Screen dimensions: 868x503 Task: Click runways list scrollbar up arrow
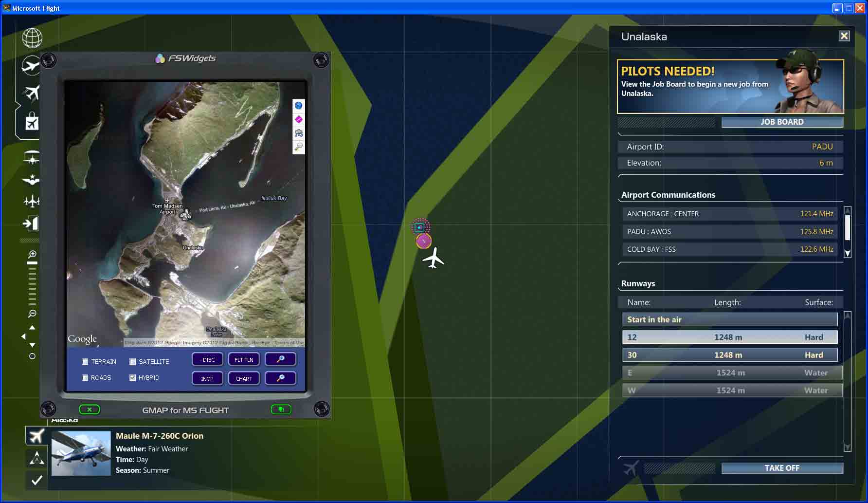point(847,316)
